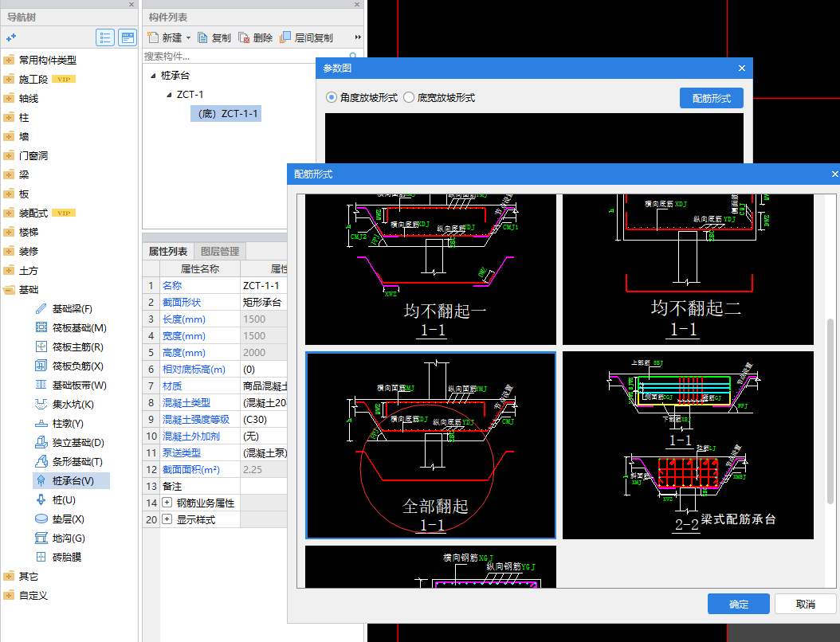Open the 门窗洞 category
840x642 pixels.
pos(33,156)
